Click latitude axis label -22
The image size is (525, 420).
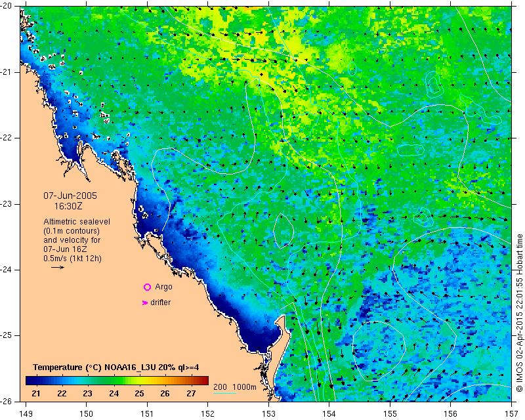pyautogui.click(x=6, y=138)
